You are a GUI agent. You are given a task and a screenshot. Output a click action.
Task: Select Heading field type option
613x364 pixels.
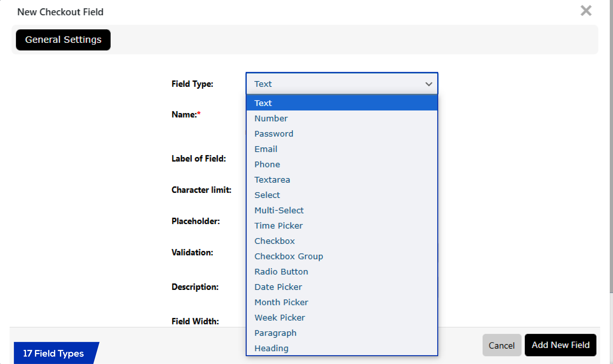pyautogui.click(x=342, y=348)
